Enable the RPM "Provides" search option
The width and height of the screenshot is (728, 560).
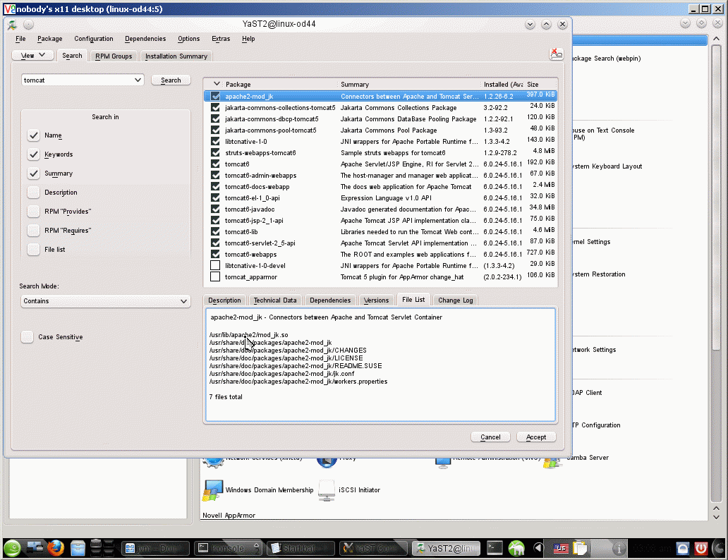coord(33,212)
